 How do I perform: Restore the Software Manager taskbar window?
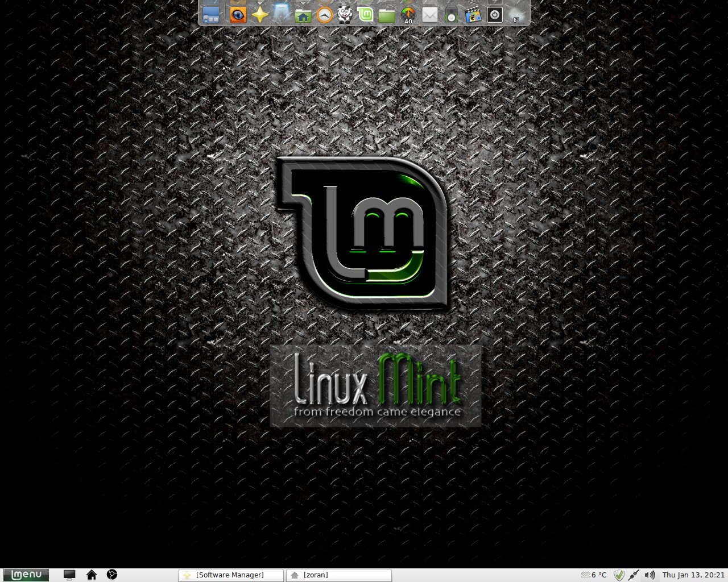point(231,575)
